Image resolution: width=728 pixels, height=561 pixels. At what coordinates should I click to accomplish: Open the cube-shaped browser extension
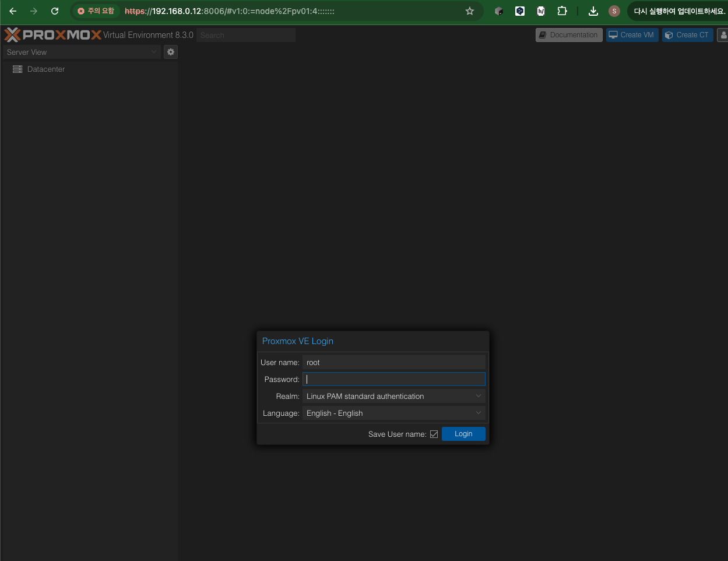(x=499, y=11)
